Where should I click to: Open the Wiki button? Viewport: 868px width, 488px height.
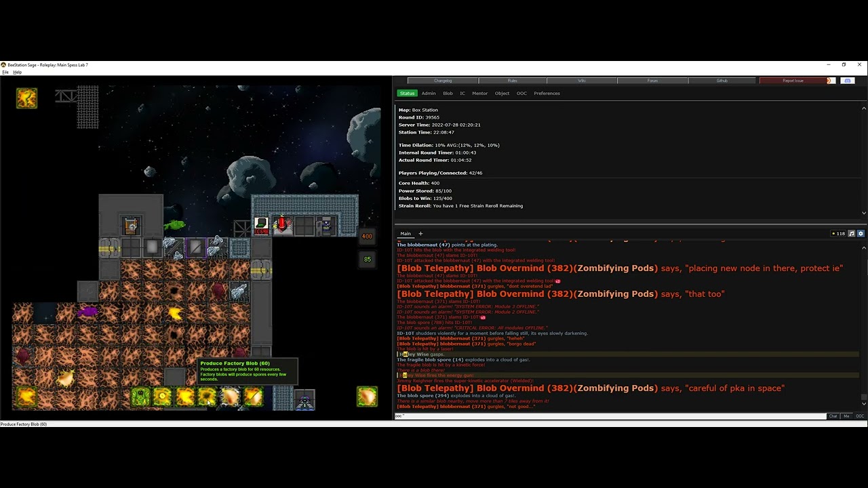point(582,81)
